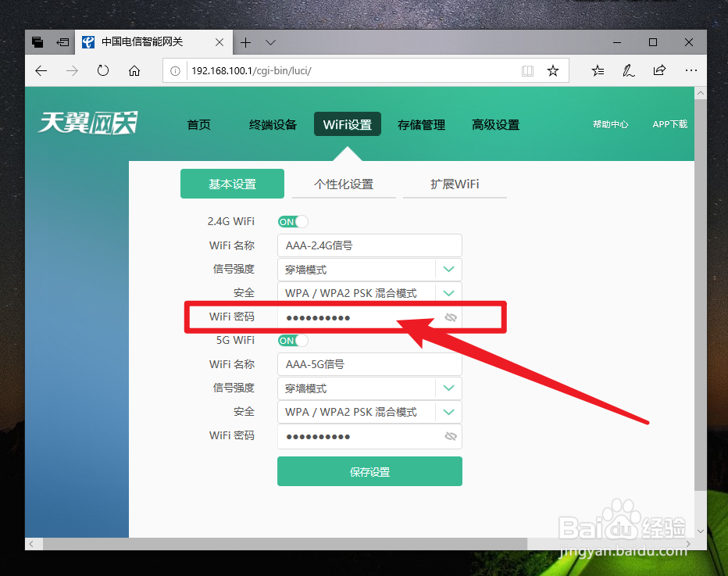Open the 2.4G 信号强度 mode dropdown
This screenshot has height=576, width=728.
448,269
